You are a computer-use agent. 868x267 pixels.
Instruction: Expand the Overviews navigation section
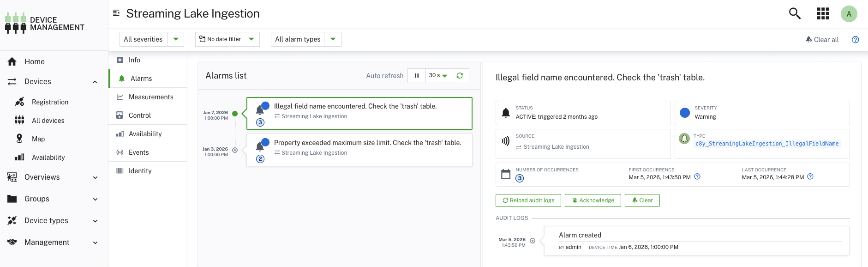tap(54, 177)
